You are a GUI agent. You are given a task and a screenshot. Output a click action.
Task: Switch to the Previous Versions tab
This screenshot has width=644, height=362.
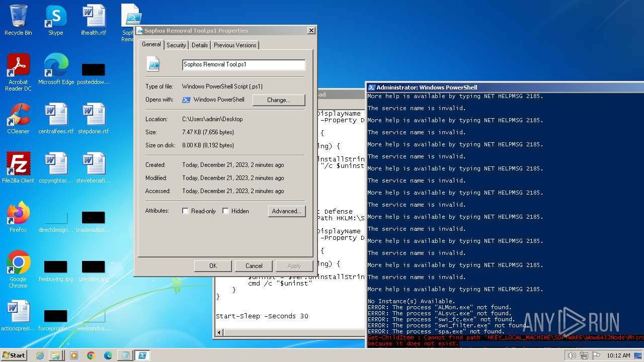click(x=235, y=45)
